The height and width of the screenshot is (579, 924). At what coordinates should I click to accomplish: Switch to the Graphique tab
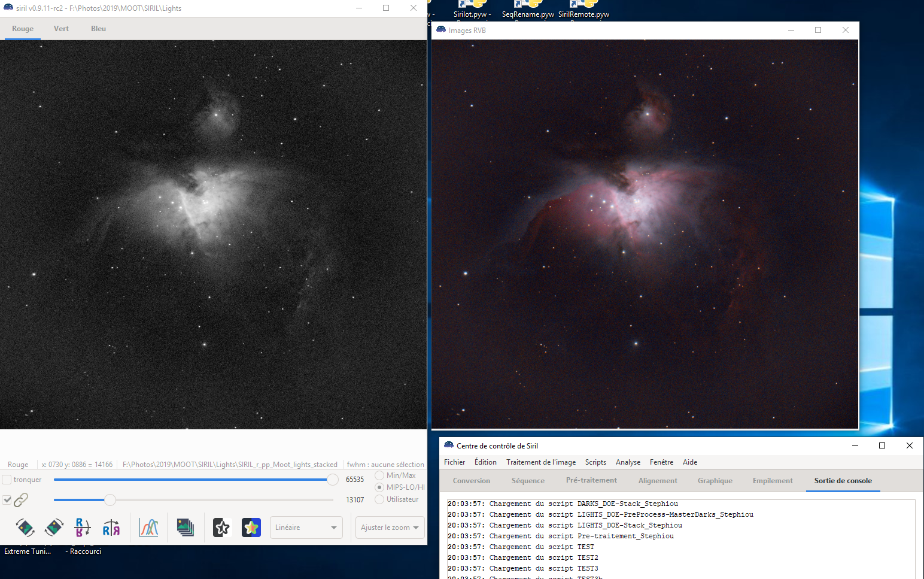point(715,481)
